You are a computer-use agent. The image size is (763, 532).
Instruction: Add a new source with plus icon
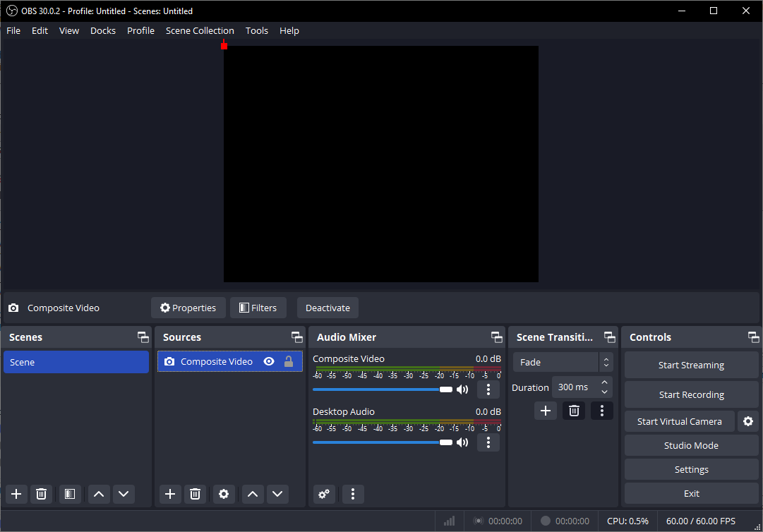point(170,494)
